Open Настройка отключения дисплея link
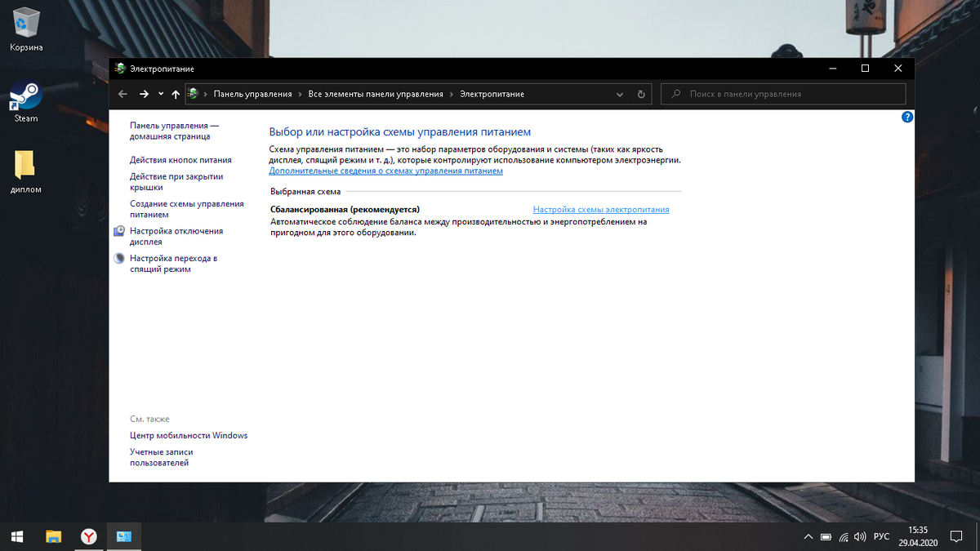 (x=176, y=237)
